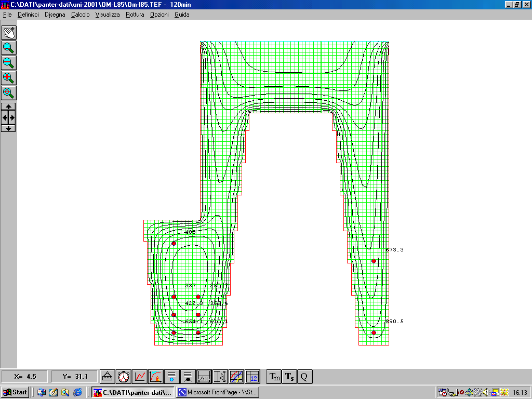The image size is (532, 399).
Task: Pan the view up with arrow
Action: click(x=9, y=107)
